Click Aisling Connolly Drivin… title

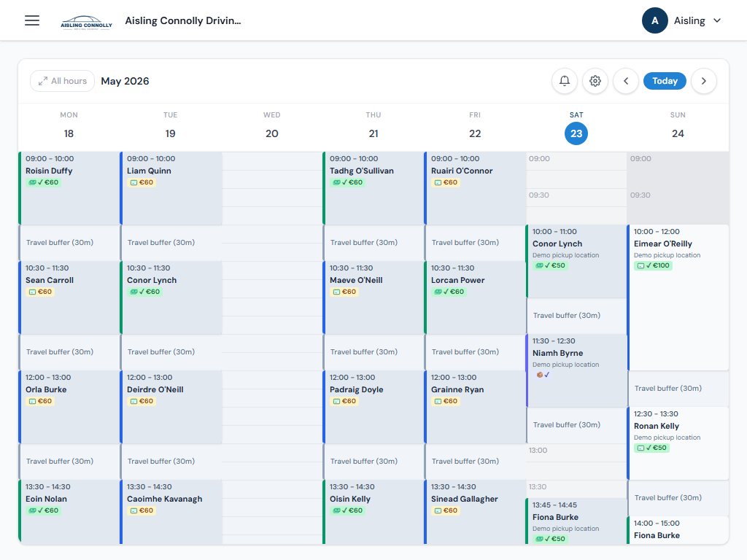183,20
